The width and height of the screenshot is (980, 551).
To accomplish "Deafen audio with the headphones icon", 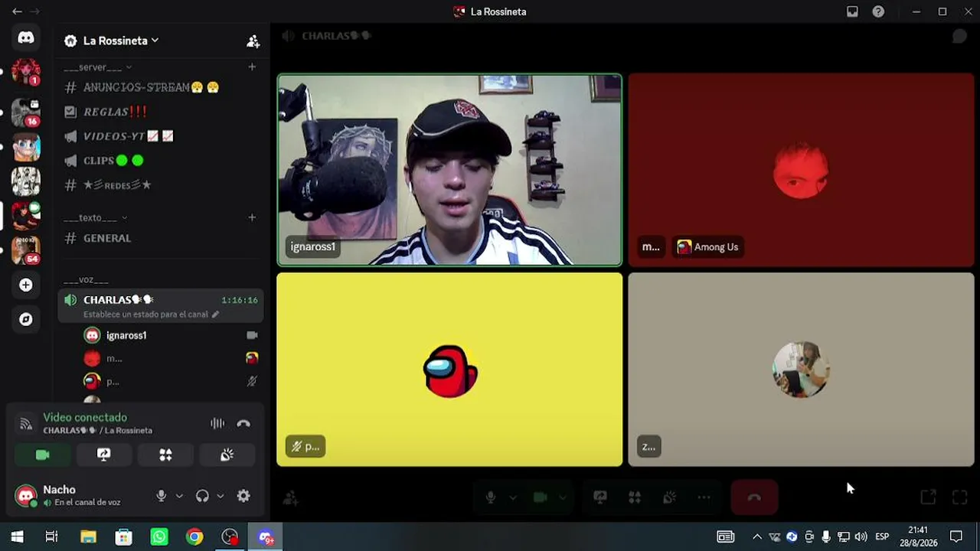I will (x=202, y=496).
